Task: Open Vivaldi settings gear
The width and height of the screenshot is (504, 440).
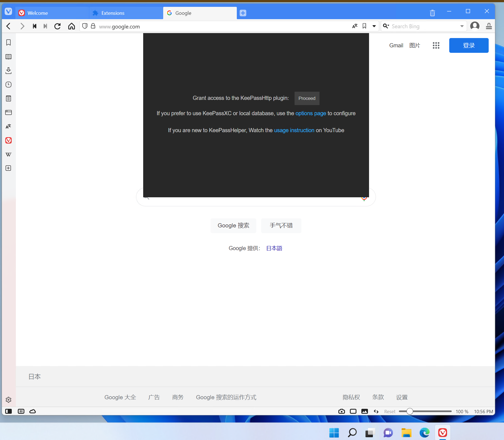Action: [8, 400]
